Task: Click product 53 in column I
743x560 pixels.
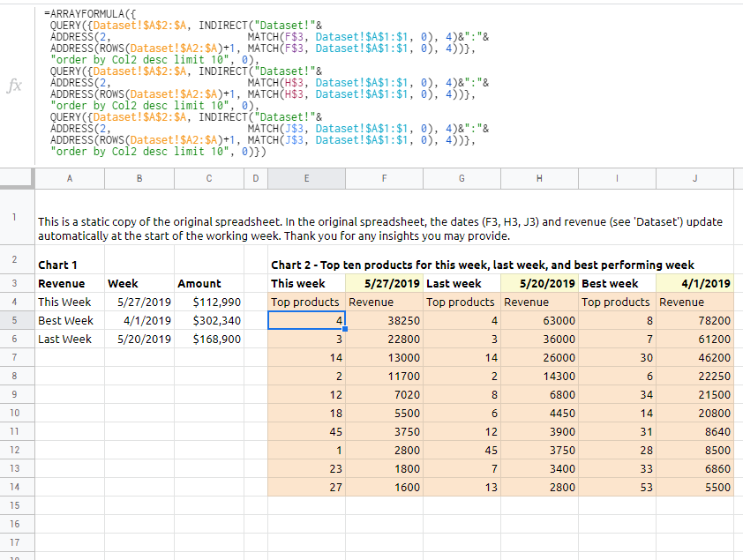Action: (618, 487)
